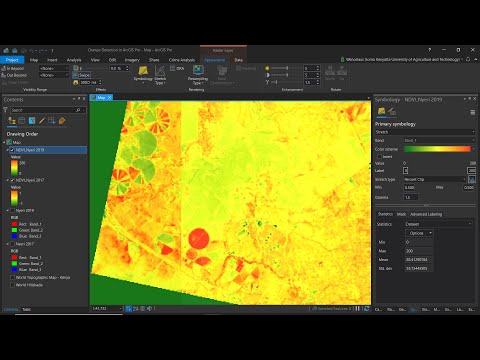Image resolution: width=480 pixels, height=360 pixels.
Task: Uncheck the NDVI_Nyeri 2017 layer checkbox
Action: click(x=12, y=180)
